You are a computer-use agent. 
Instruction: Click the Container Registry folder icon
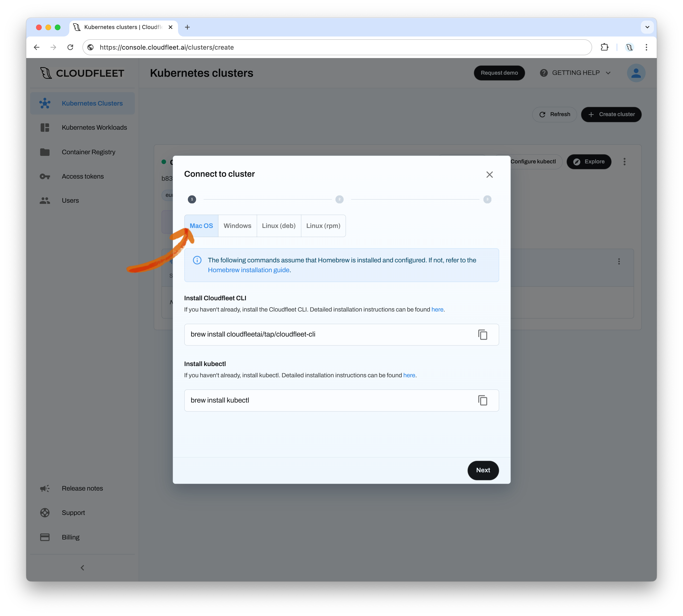click(45, 152)
